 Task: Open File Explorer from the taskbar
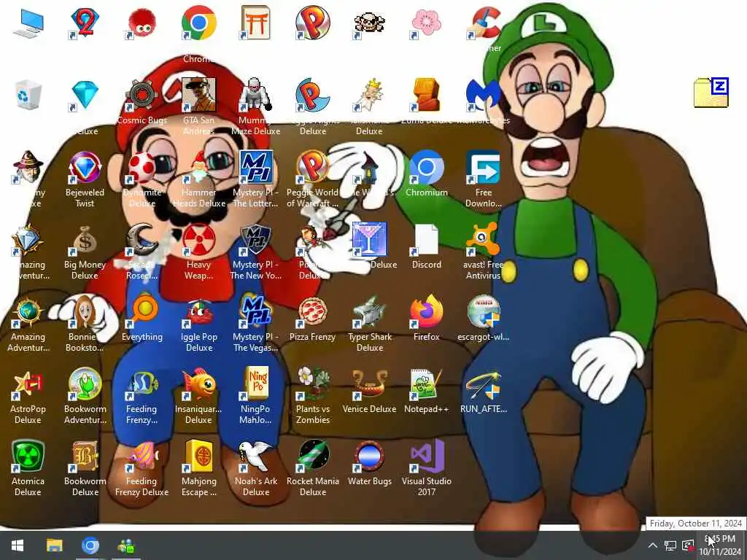pyautogui.click(x=54, y=545)
